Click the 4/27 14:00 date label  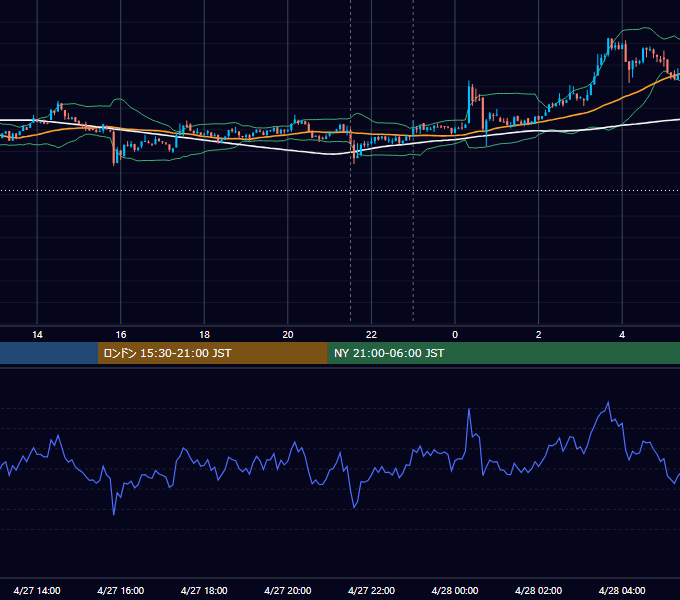coord(37,590)
